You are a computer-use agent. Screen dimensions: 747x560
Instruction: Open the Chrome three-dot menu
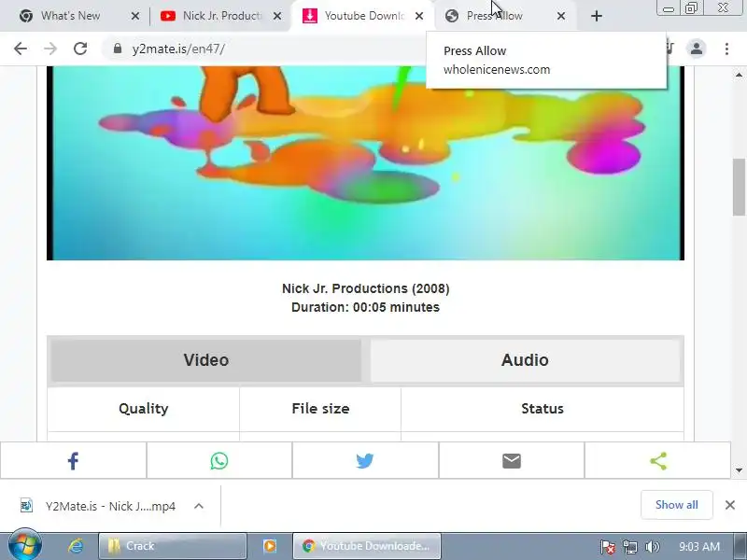[726, 49]
